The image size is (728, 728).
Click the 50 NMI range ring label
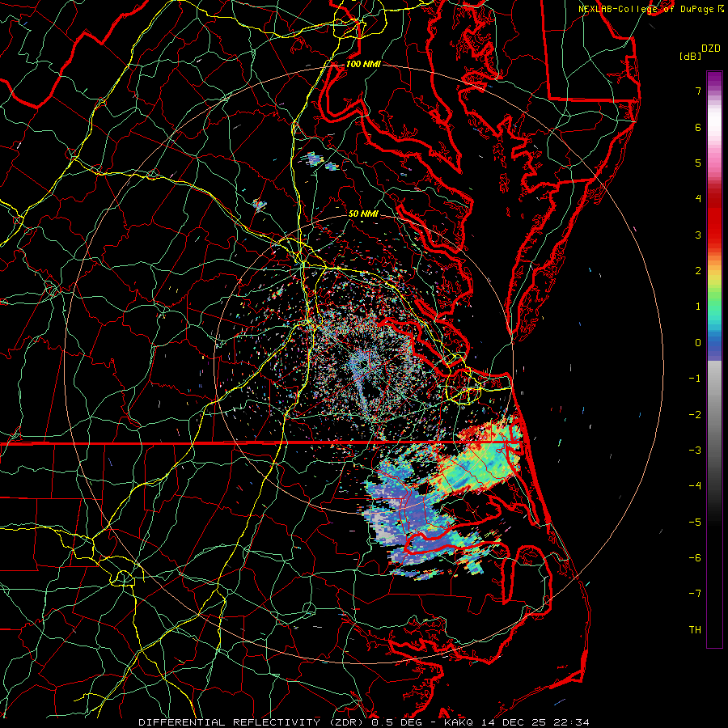tap(363, 214)
